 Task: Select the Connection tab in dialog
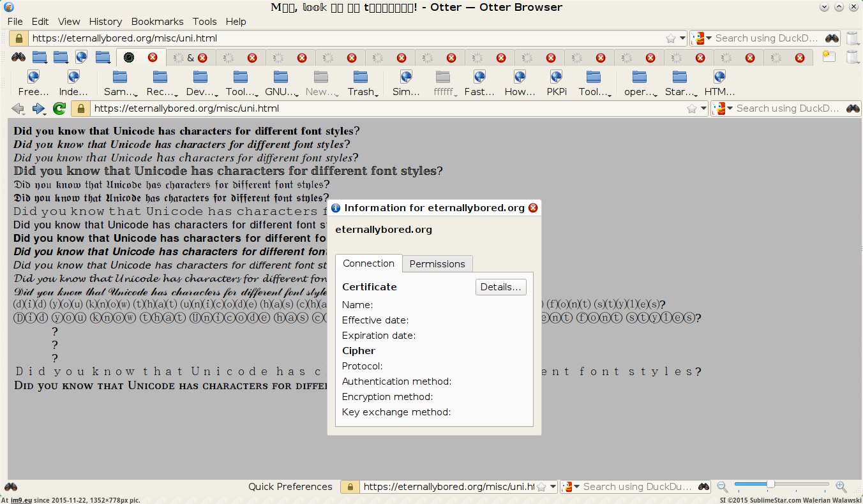(x=368, y=263)
